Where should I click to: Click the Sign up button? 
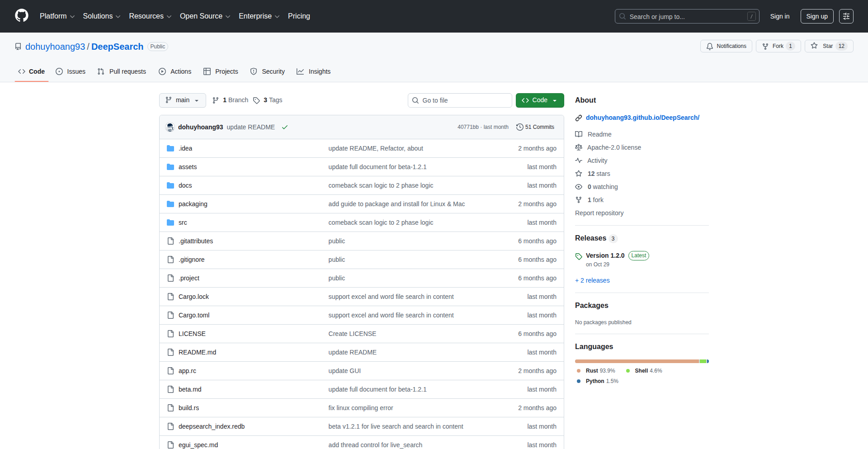(816, 16)
